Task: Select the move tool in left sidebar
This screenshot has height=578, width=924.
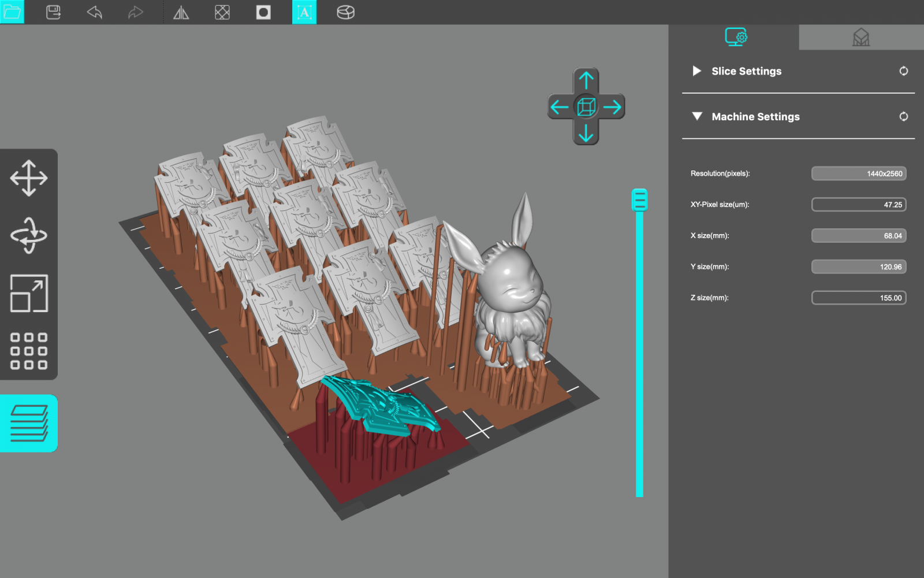Action: (x=29, y=178)
